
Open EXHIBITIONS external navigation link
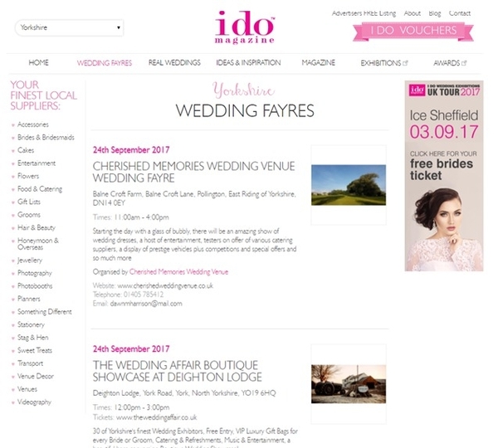click(x=384, y=63)
